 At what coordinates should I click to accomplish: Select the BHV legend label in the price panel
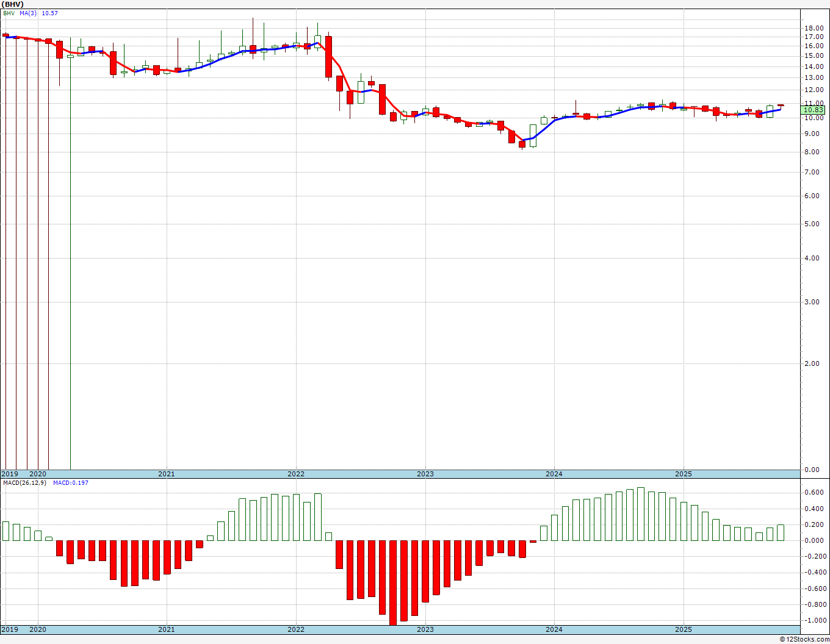[9, 13]
